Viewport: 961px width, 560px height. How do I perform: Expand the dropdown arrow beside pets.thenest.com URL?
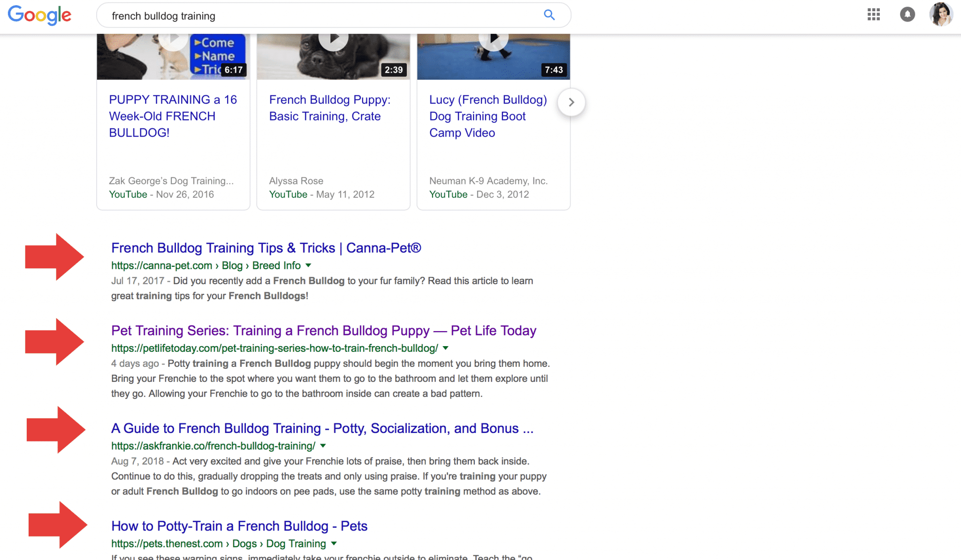[x=334, y=544]
